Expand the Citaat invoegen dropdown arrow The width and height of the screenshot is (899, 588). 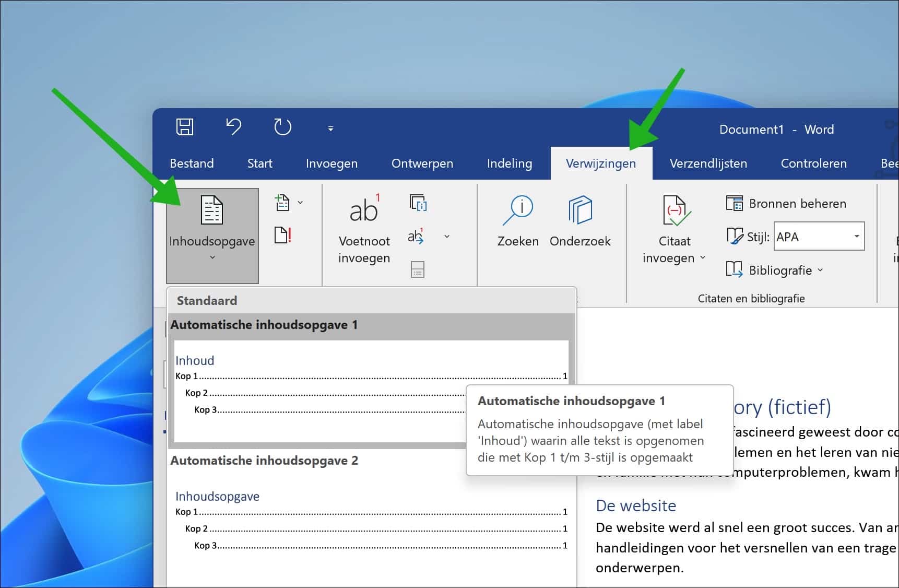pyautogui.click(x=703, y=258)
